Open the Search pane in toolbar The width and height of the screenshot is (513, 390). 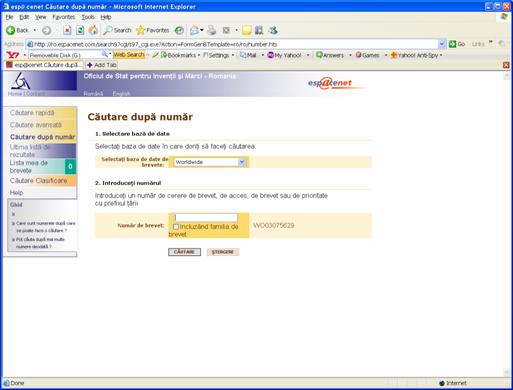117,30
